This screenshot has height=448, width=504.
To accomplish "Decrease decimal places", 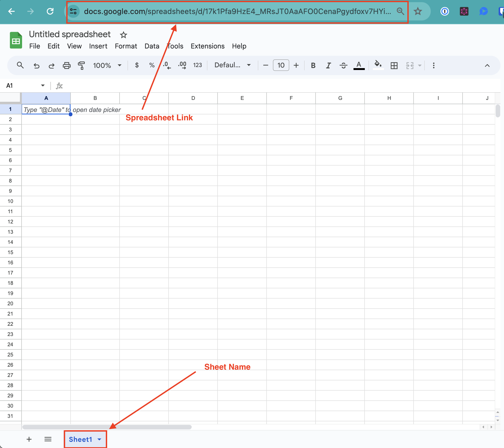I will click(x=167, y=65).
